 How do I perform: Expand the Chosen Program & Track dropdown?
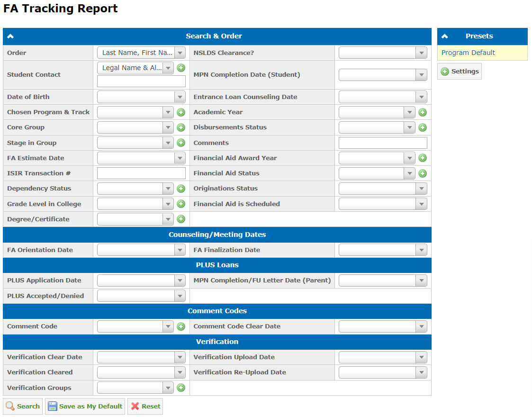pyautogui.click(x=135, y=112)
